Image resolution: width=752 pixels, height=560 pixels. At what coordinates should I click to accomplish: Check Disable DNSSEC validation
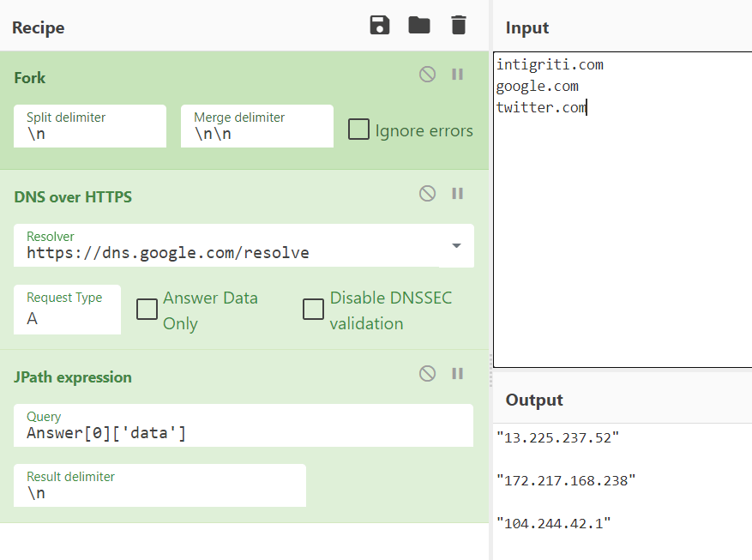click(x=313, y=310)
